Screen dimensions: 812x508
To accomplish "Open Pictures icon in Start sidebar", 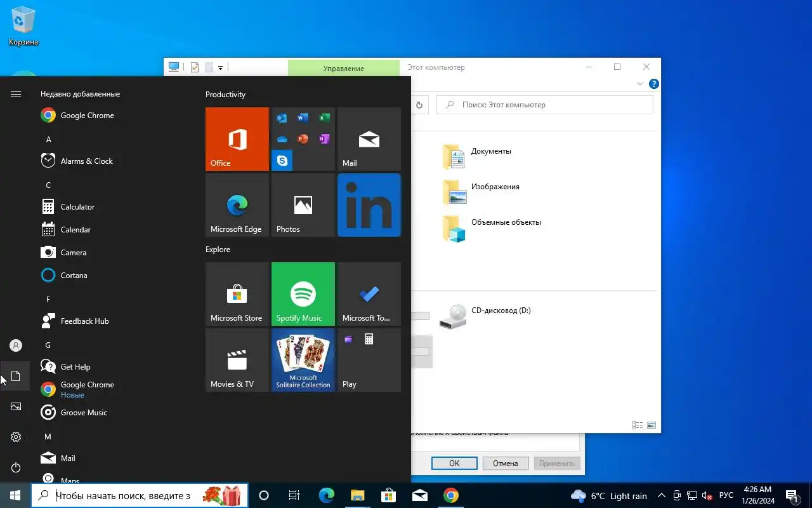I will pos(16,406).
